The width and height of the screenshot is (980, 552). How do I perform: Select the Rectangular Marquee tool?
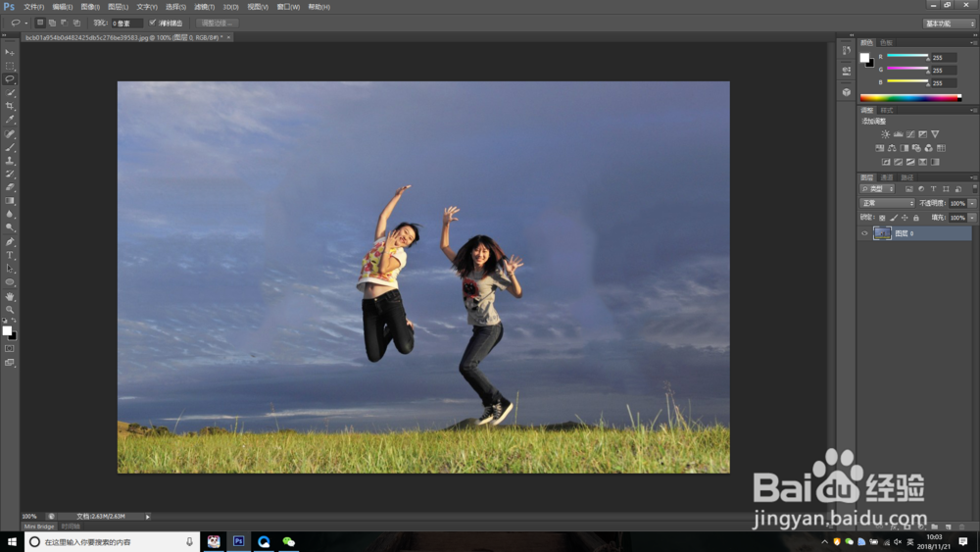tap(10, 66)
